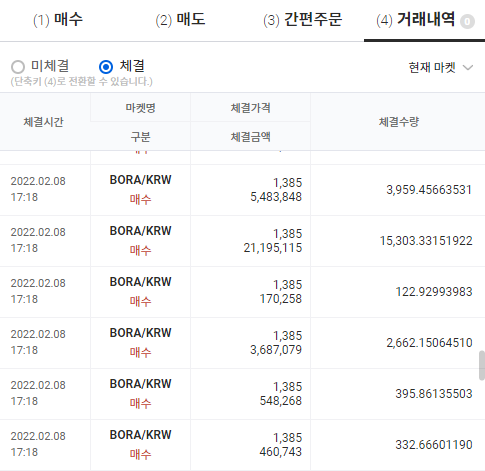Select the trade with quantity 122.92993983

(x=242, y=292)
